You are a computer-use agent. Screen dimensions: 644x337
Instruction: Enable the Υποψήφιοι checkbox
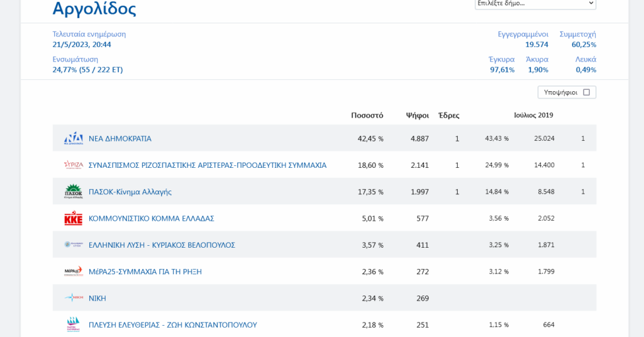pos(586,92)
